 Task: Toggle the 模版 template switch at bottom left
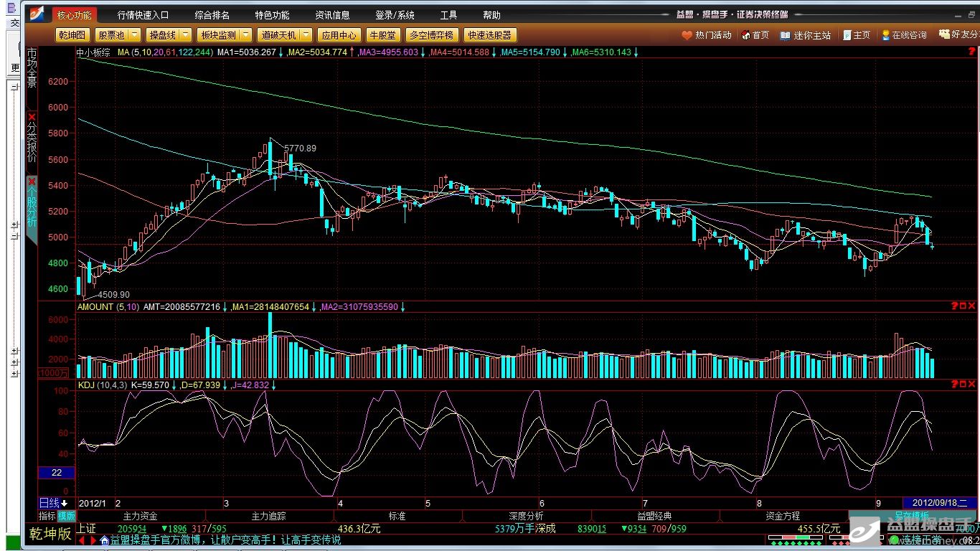click(67, 516)
